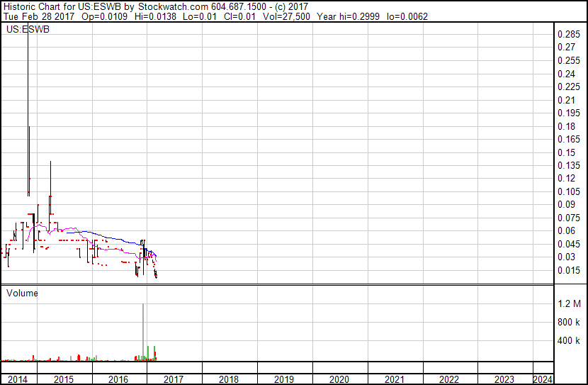
Task: Select the 0.15 price level on right axis
Action: click(567, 152)
